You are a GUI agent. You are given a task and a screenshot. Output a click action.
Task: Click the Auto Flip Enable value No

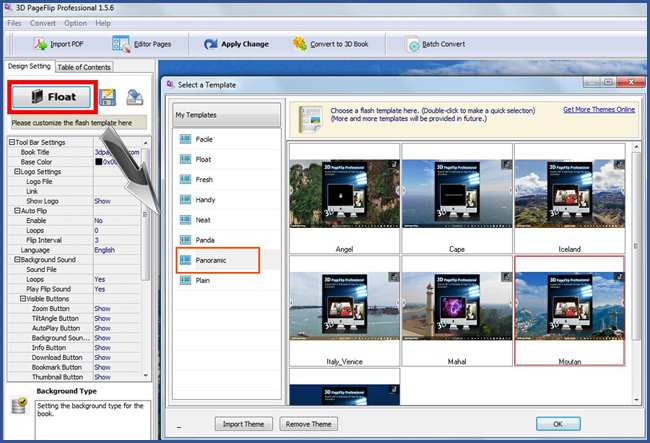point(98,220)
